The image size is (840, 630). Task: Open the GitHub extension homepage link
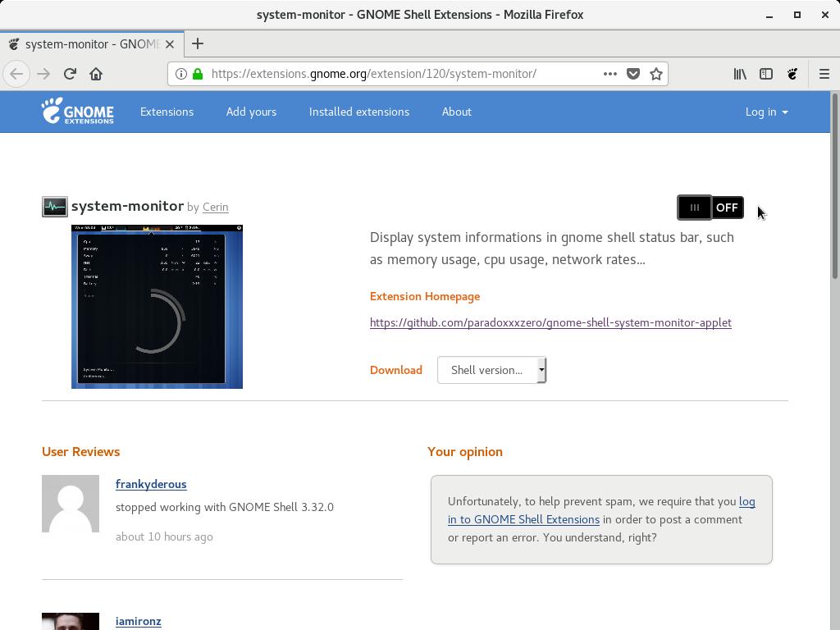[550, 322]
